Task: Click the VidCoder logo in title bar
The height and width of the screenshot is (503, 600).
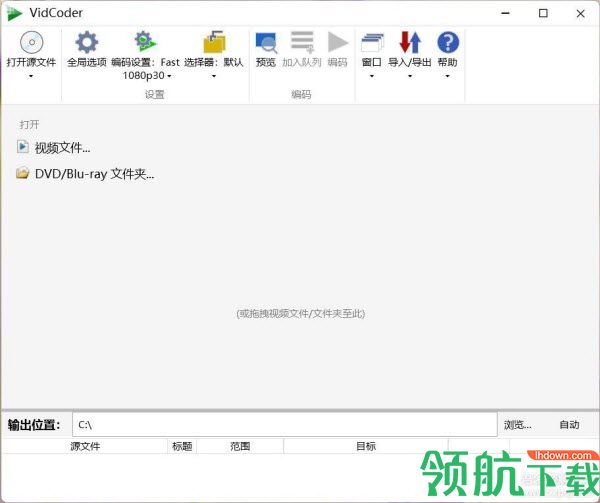Action: [14, 13]
